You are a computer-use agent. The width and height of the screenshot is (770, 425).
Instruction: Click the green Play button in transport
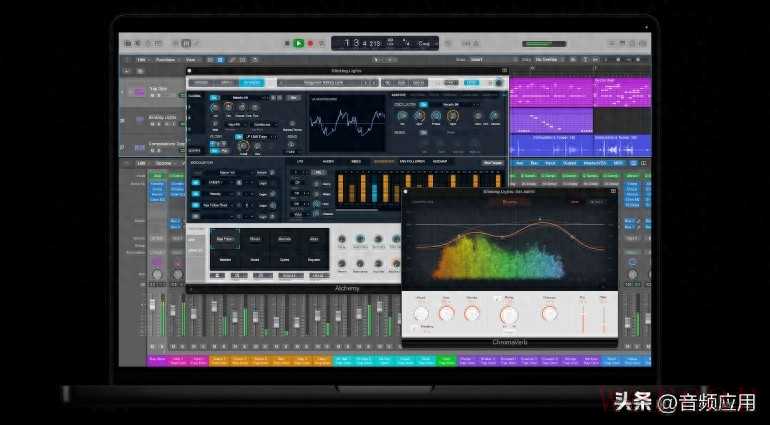298,43
